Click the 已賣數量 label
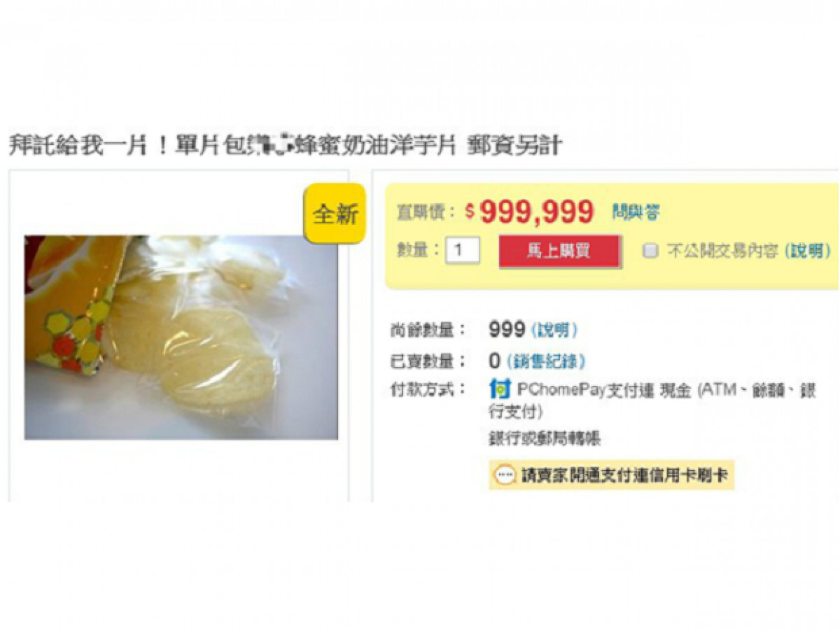Viewport: 840px width, 631px height. (x=428, y=361)
